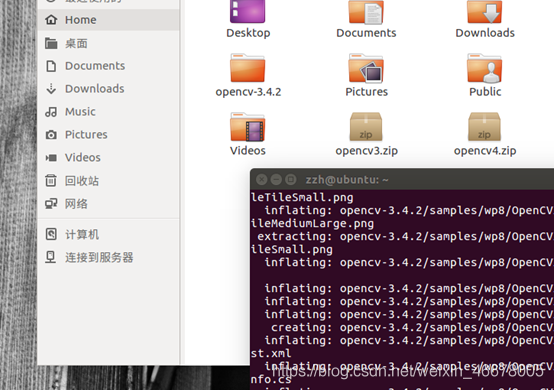This screenshot has width=554, height=390.
Task: Close the terminal window
Action: [x=261, y=179]
